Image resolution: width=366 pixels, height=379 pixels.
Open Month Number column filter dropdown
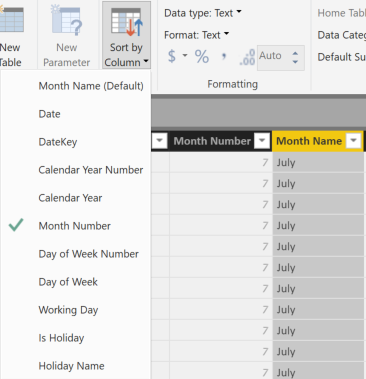[262, 141]
